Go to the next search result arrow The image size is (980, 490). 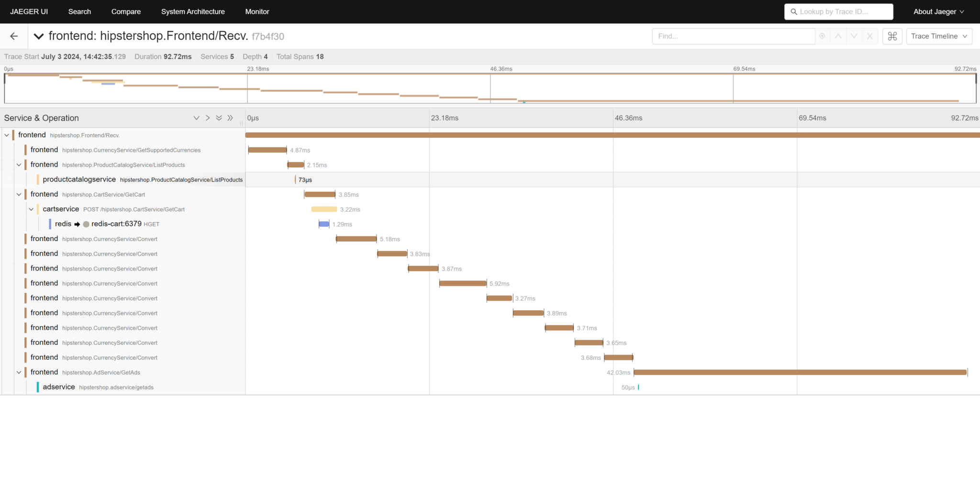(x=854, y=36)
